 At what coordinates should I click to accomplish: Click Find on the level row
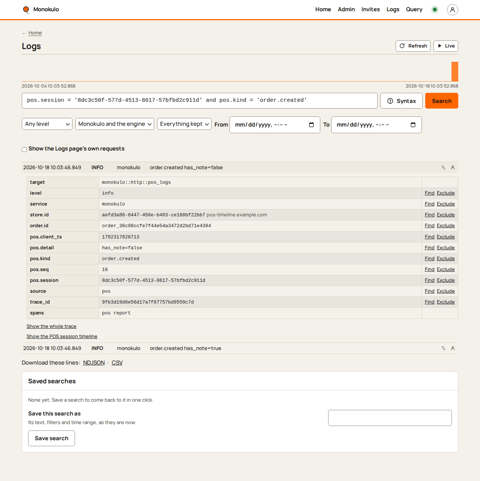pos(429,193)
